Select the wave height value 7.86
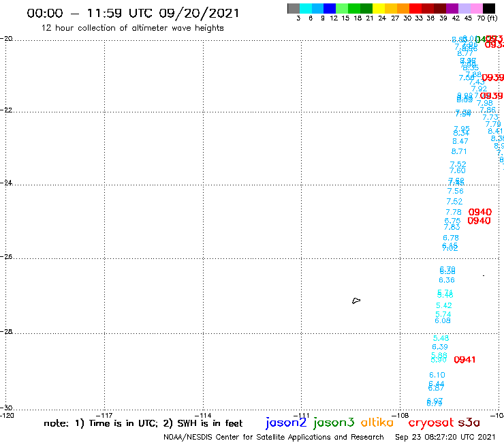The image size is (504, 443). pyautogui.click(x=488, y=110)
